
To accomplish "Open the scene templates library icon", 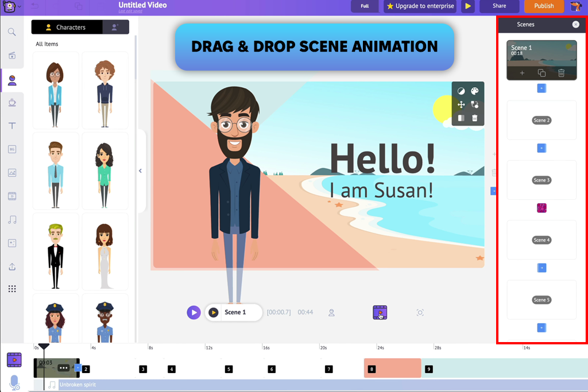I will coord(12,56).
